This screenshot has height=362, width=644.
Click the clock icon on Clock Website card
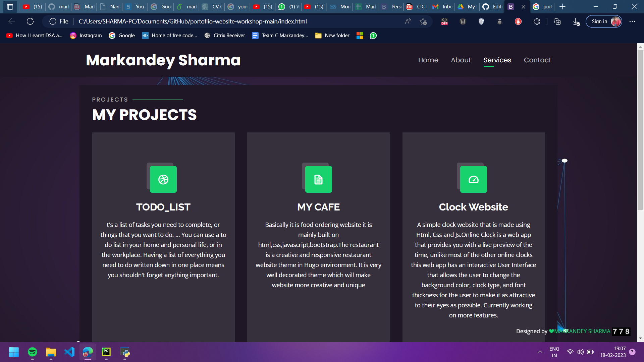coord(473,179)
